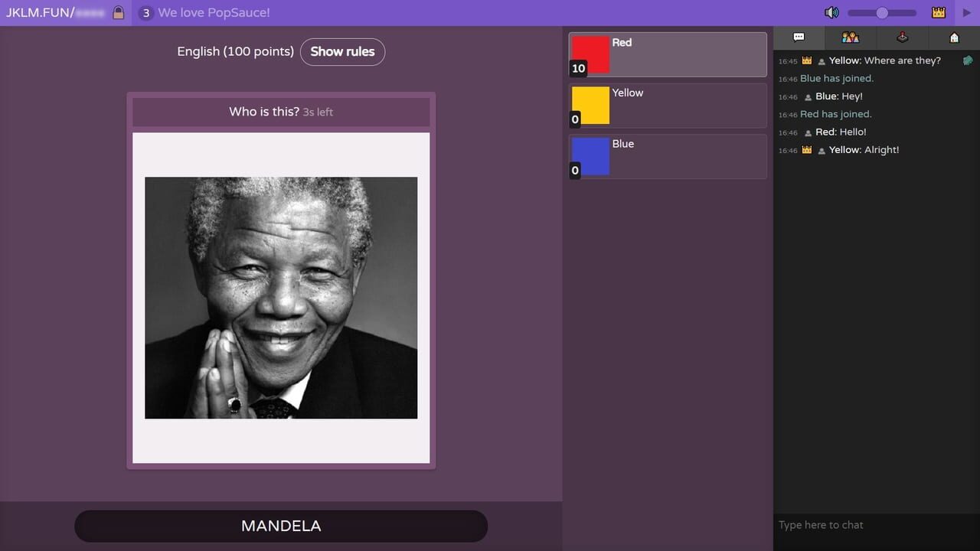Click the Nelson Mandela quiz photo

(281, 298)
